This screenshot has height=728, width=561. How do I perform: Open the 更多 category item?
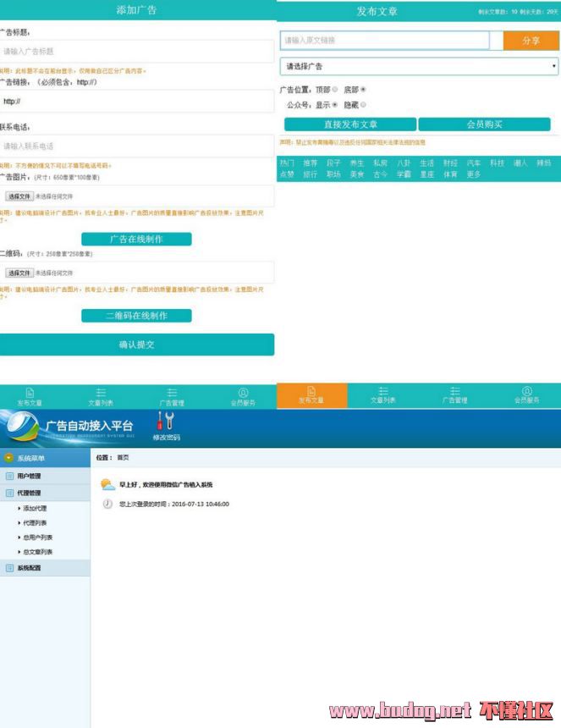[x=473, y=174]
